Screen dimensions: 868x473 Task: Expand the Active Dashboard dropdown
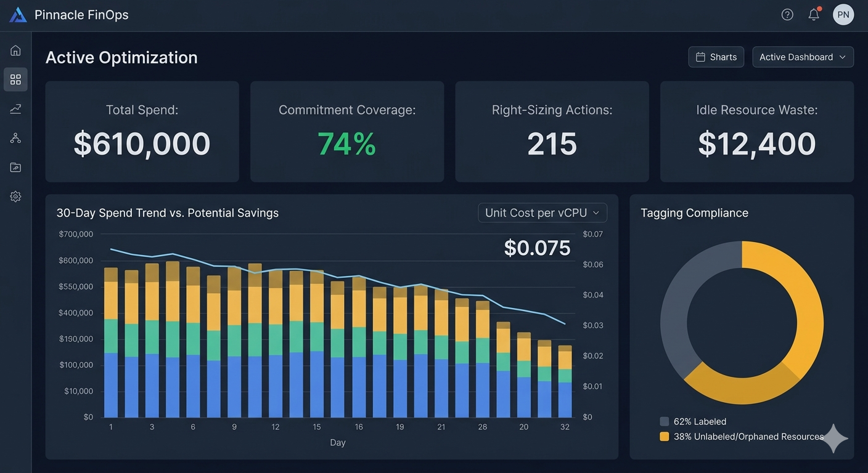coord(803,57)
